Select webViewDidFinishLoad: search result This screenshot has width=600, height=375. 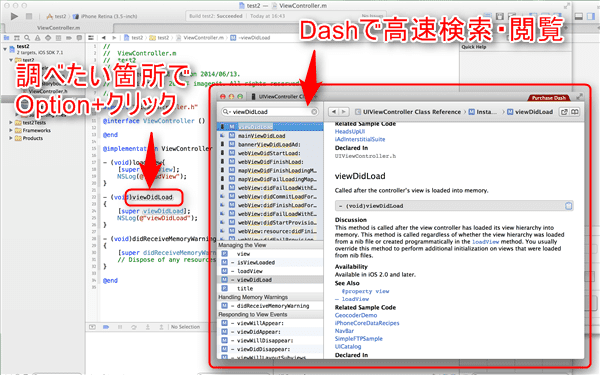(x=270, y=162)
